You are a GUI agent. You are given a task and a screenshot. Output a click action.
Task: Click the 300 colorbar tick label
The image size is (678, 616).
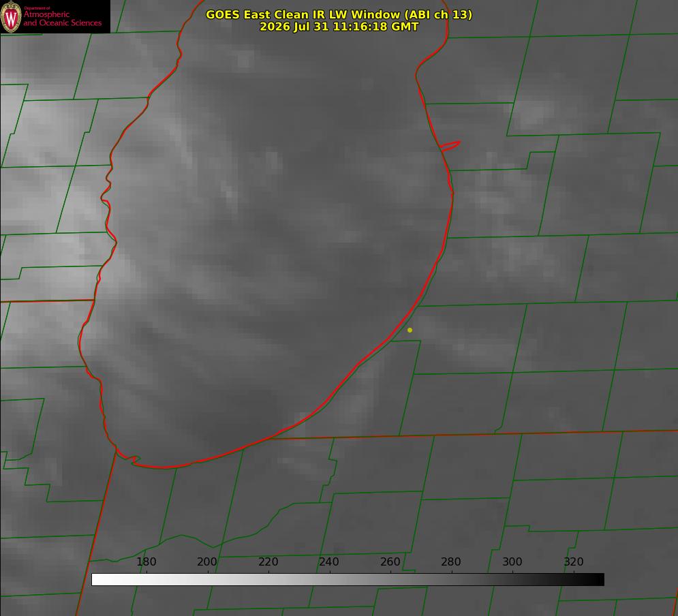pyautogui.click(x=512, y=561)
